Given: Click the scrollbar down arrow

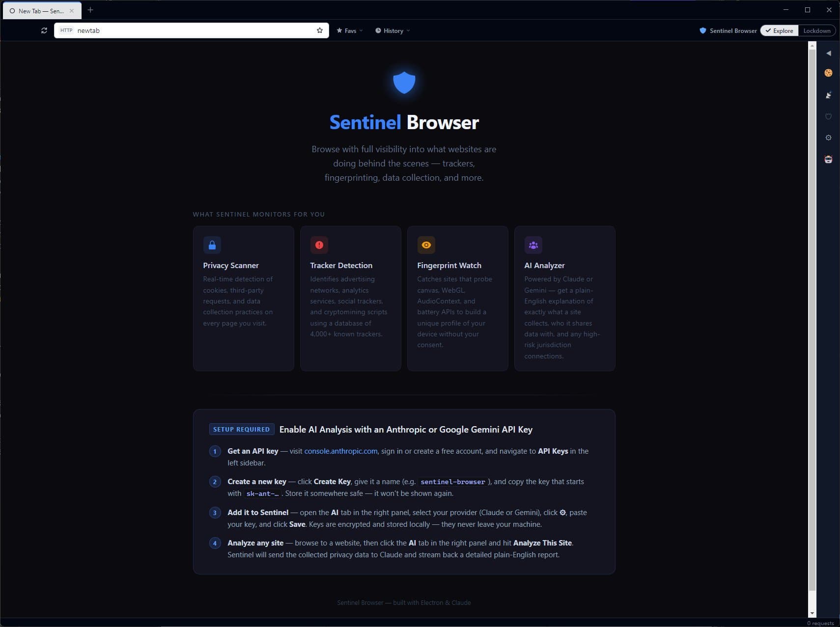Looking at the screenshot, I should click(x=812, y=613).
